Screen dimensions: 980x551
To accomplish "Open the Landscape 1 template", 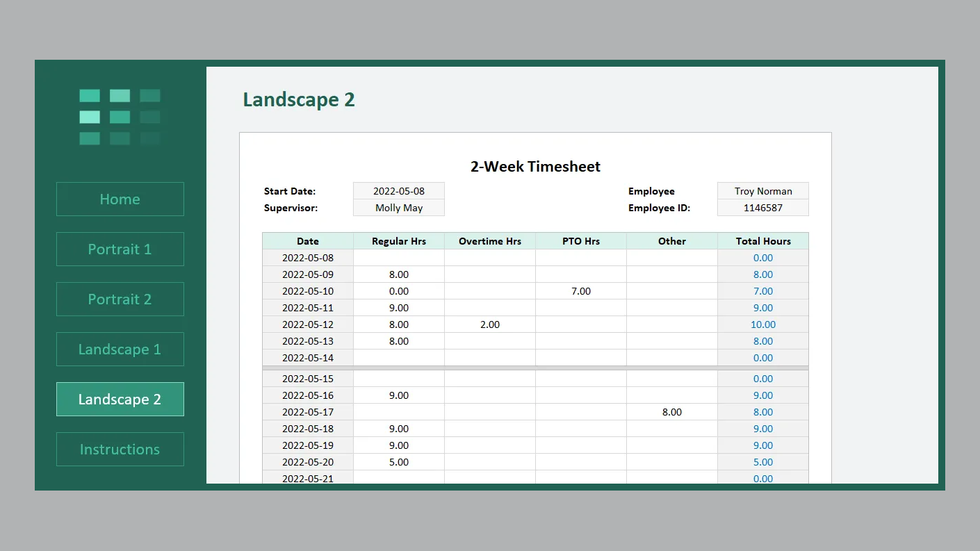I will coord(120,349).
